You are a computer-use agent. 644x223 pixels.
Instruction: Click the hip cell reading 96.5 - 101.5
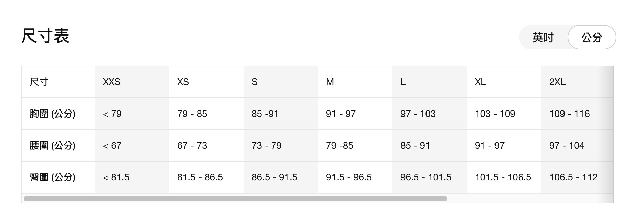pyautogui.click(x=425, y=177)
